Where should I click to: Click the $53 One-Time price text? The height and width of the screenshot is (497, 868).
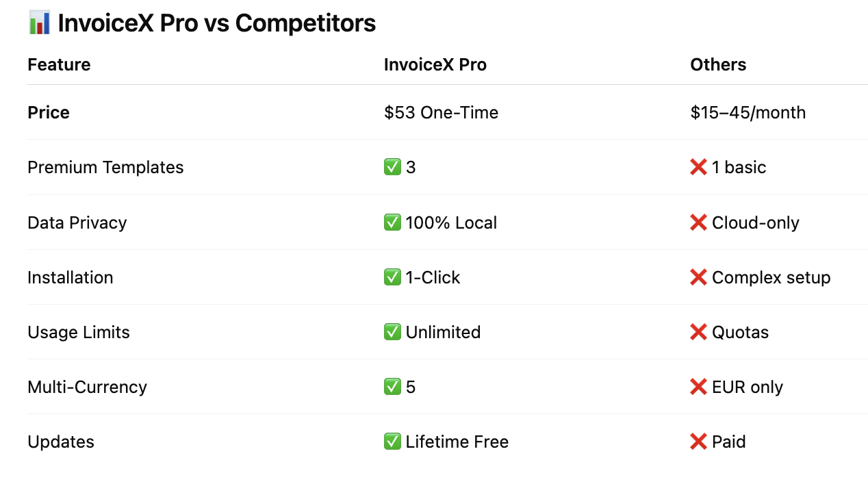[x=441, y=112]
